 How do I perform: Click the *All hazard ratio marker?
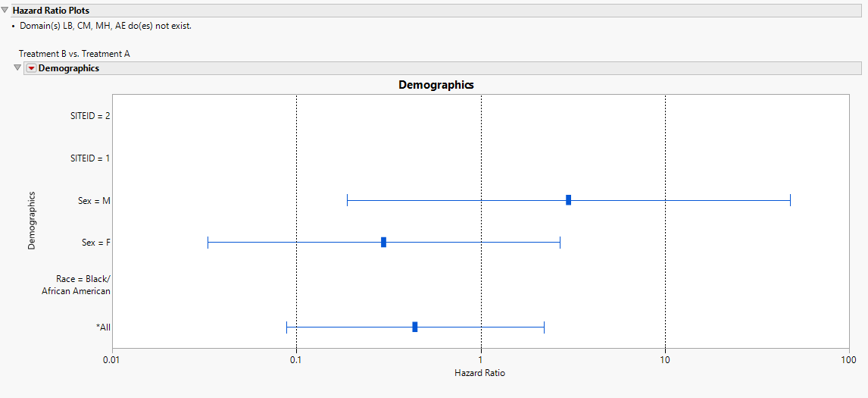click(415, 327)
